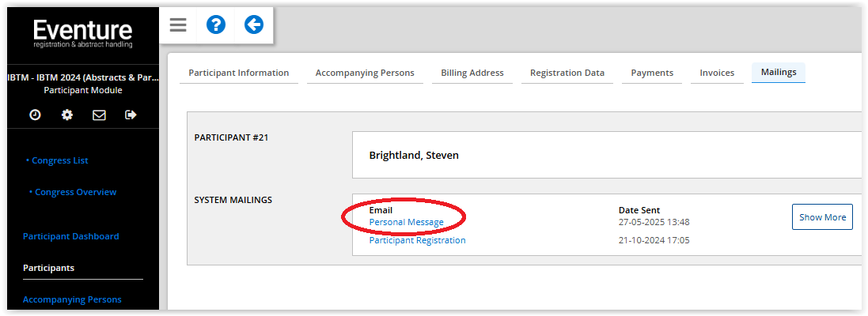This screenshot has width=868, height=316.
Task: Open Congress Overview in sidebar
Action: tap(75, 192)
